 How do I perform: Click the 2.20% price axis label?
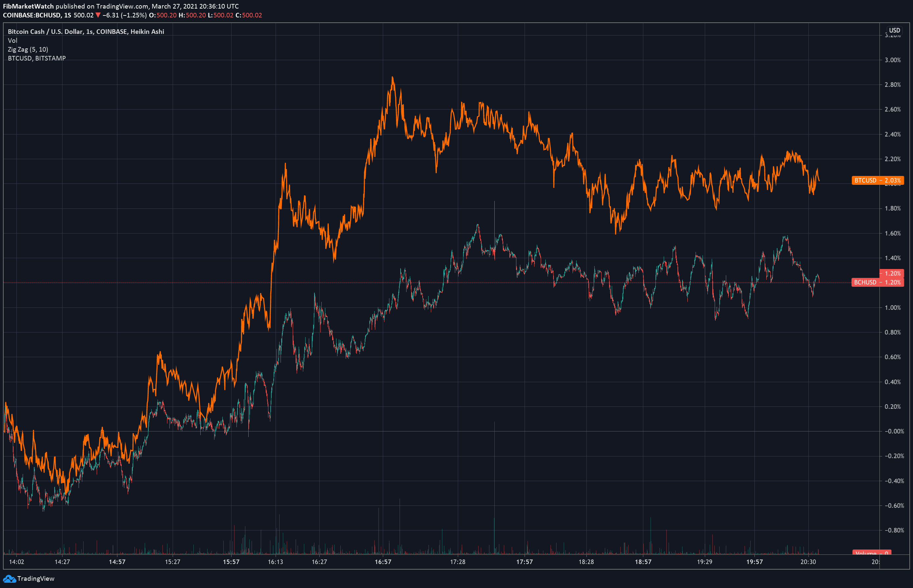coord(892,159)
